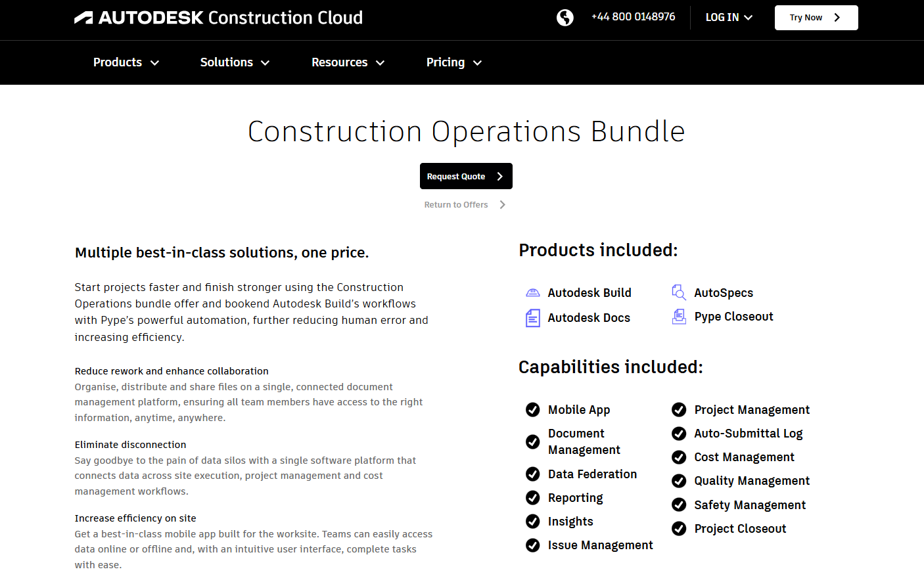
Task: Click the Insights checkmark icon
Action: click(x=533, y=522)
